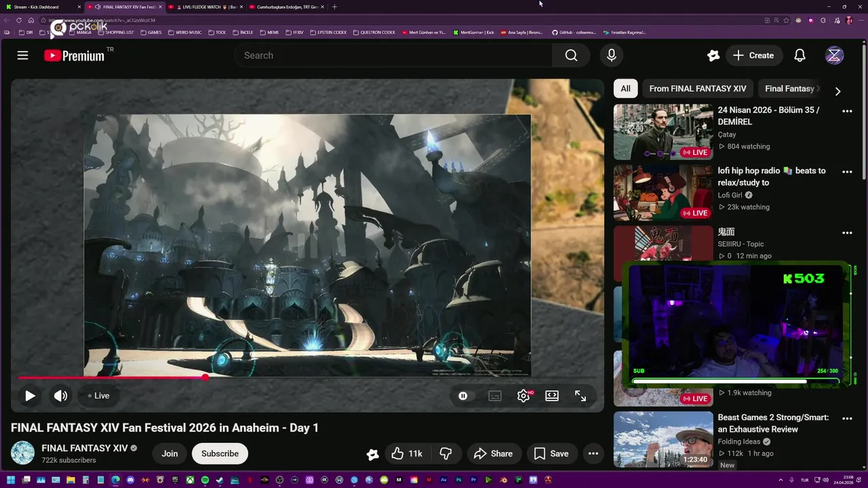Dislike the video with thumbs down
This screenshot has width=868, height=488.
point(446,453)
